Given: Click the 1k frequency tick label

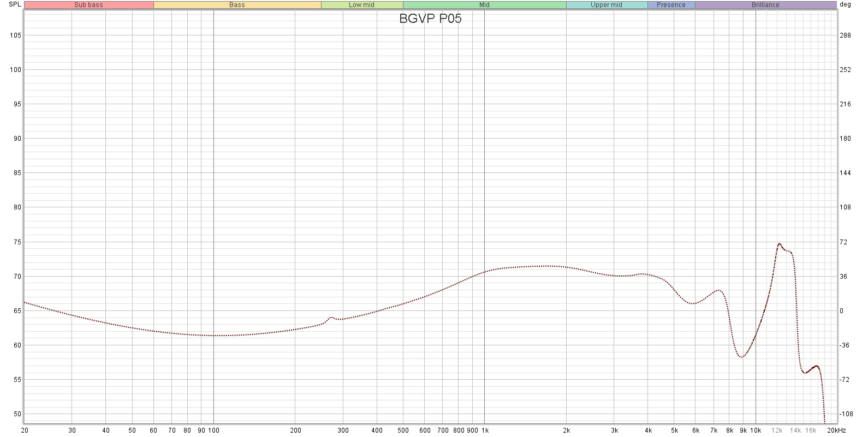Looking at the screenshot, I should (x=485, y=430).
